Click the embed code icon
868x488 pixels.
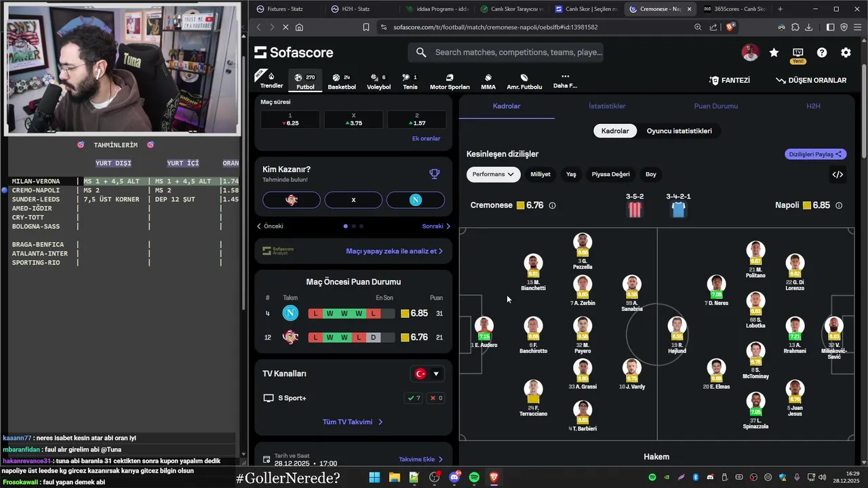[x=837, y=174]
